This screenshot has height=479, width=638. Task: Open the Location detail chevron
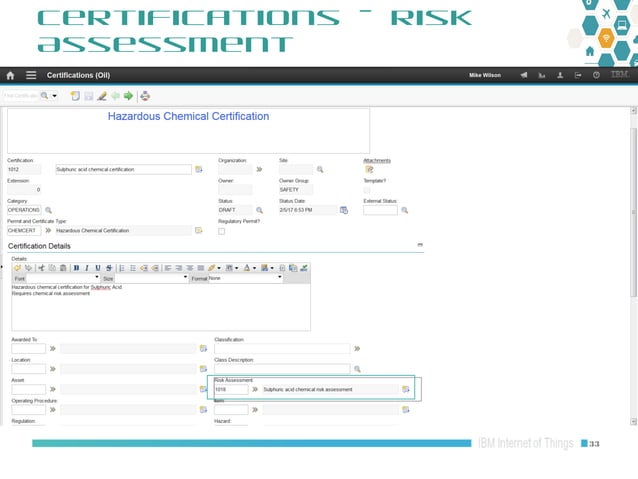point(52,369)
